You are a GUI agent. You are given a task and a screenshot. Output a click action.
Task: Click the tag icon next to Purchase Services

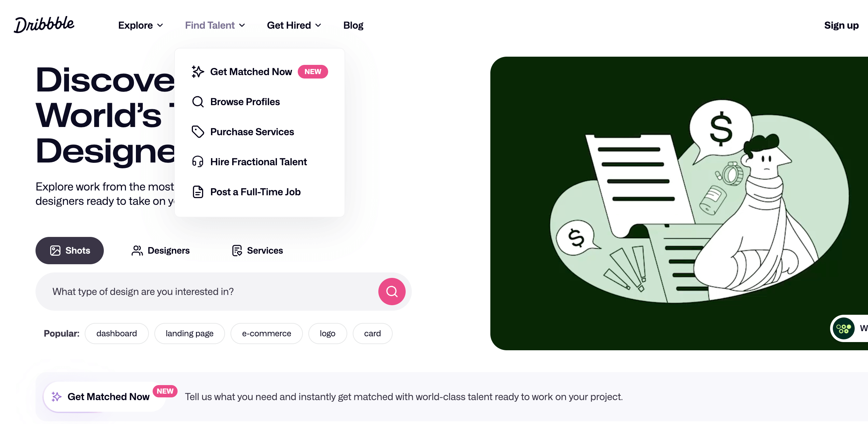pyautogui.click(x=198, y=132)
